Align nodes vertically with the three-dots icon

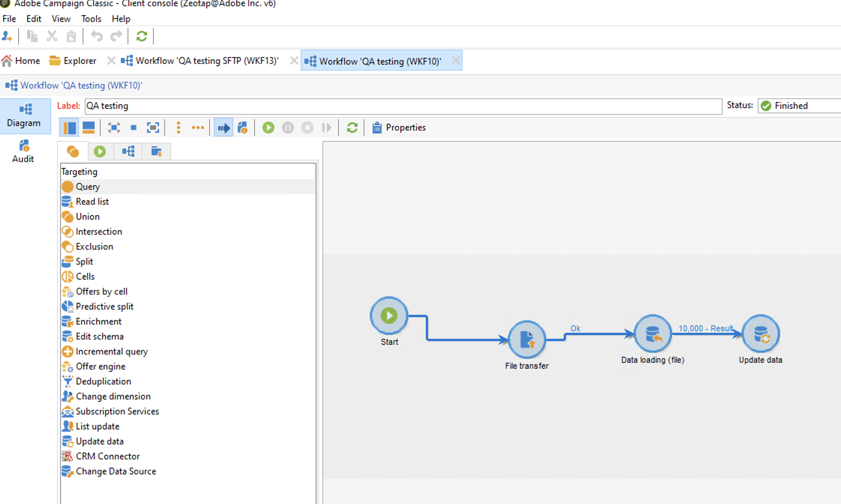coord(178,128)
